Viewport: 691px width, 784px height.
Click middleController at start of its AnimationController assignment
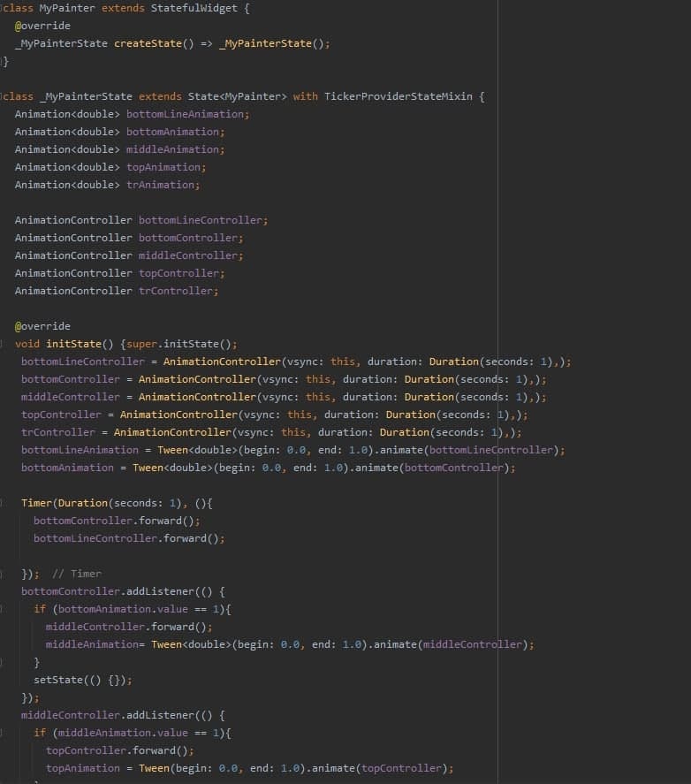(x=71, y=397)
